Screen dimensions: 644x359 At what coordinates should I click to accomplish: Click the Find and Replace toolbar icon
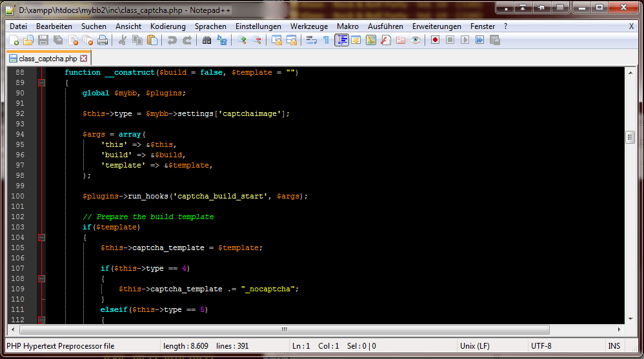[222, 40]
